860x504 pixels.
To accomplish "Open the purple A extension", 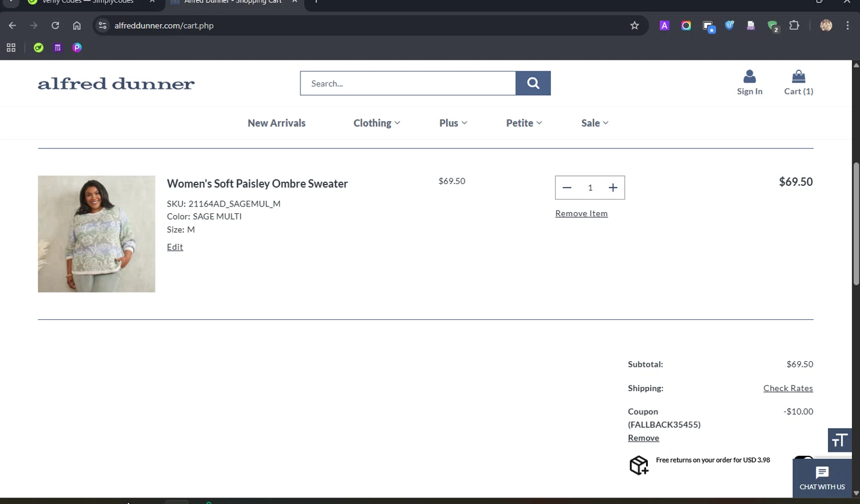I will coord(664,25).
